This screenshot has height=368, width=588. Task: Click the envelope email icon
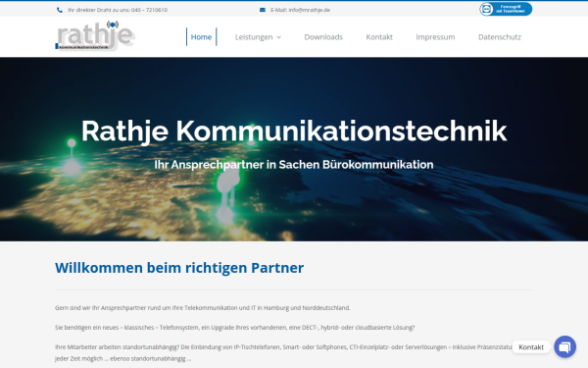click(x=263, y=10)
